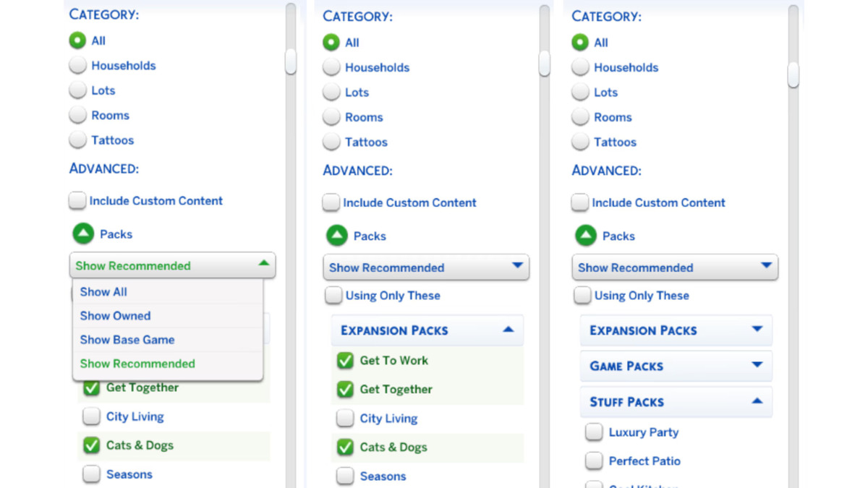The image size is (868, 488).
Task: Check the Perfect Patio checkbox
Action: [x=594, y=461]
